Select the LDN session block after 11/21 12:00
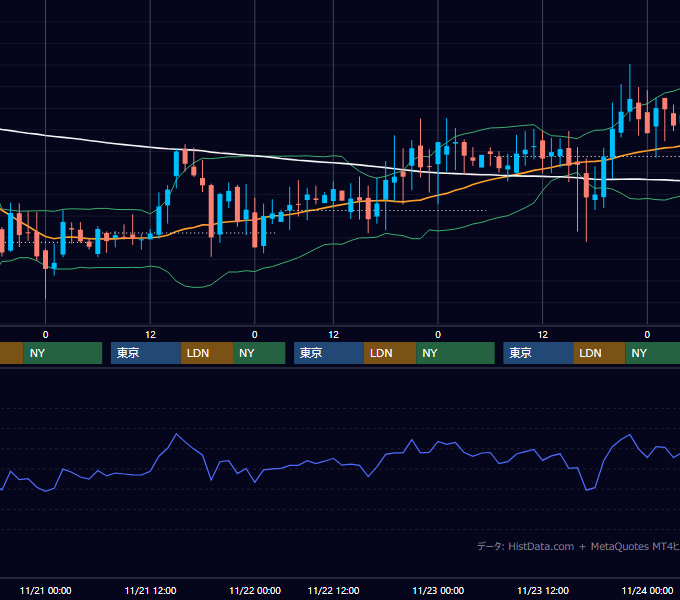The image size is (680, 600). tap(207, 353)
